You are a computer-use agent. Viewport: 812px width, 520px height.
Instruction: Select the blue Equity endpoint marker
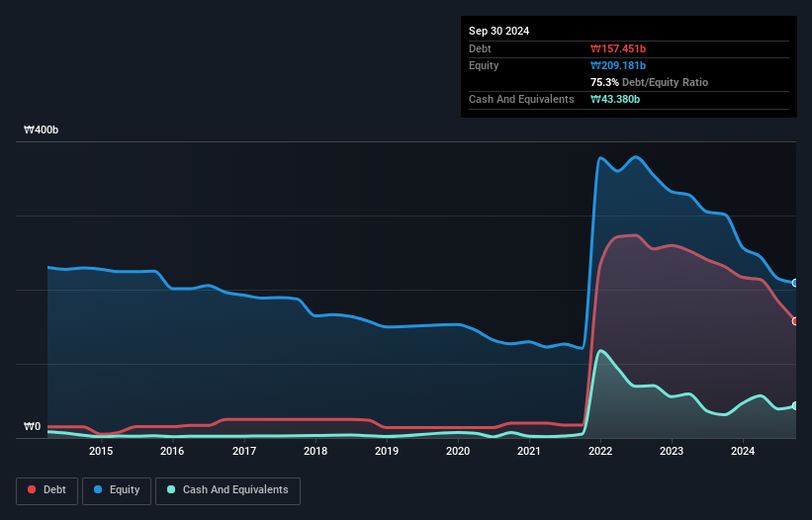(795, 283)
